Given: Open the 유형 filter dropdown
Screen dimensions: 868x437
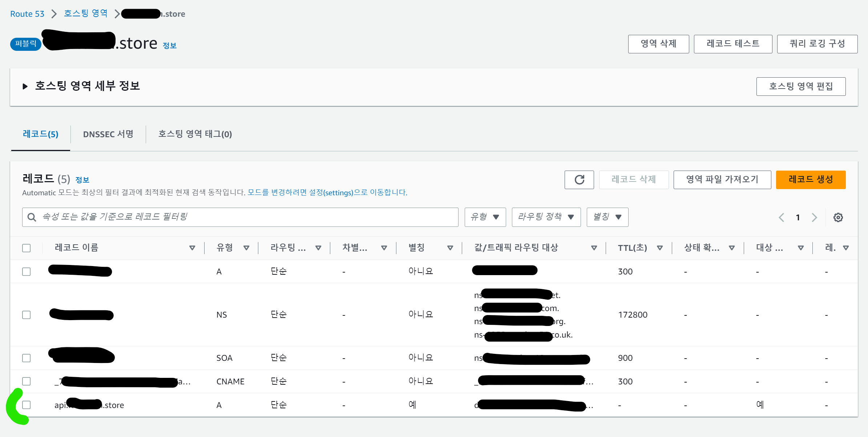Looking at the screenshot, I should pos(485,217).
